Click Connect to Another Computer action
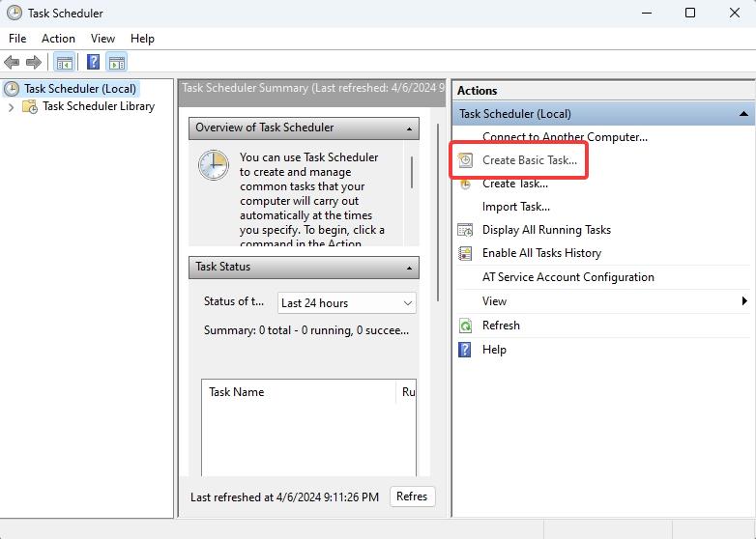 tap(565, 137)
